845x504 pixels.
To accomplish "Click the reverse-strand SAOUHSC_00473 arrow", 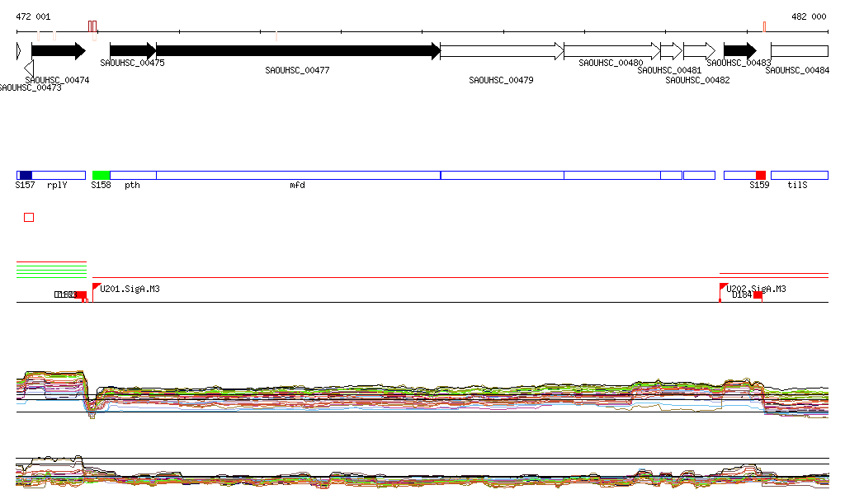I will (x=29, y=68).
